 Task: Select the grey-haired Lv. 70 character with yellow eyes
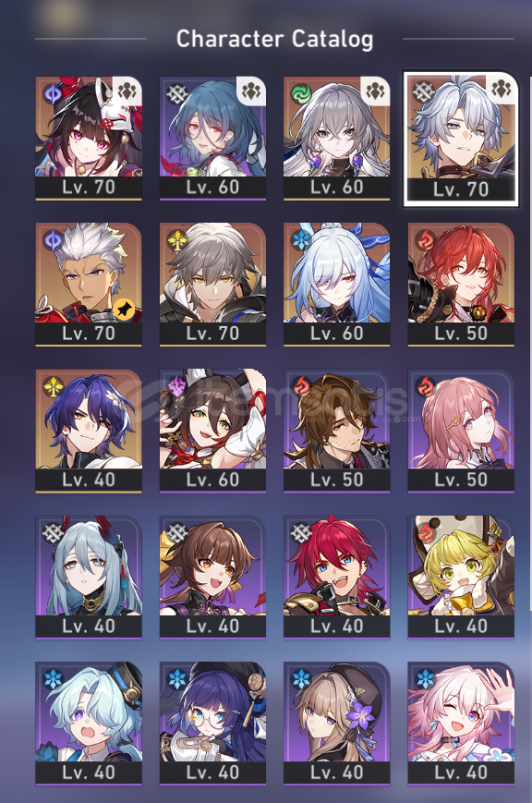click(x=212, y=285)
